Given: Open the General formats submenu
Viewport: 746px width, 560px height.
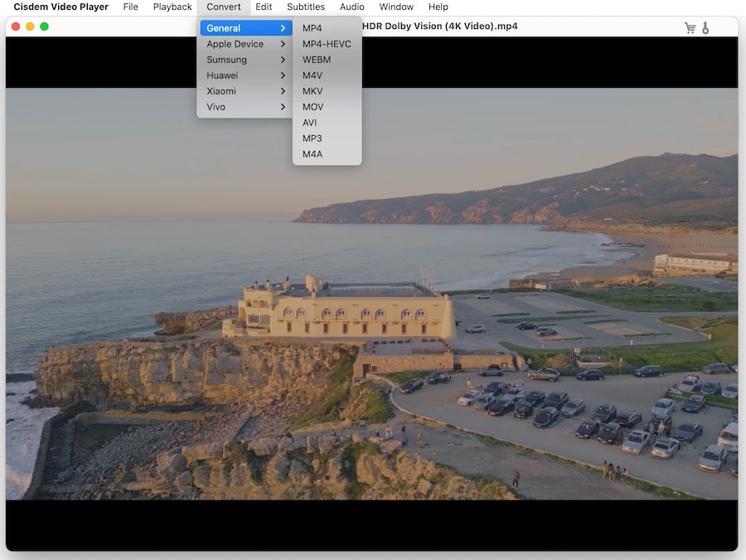Looking at the screenshot, I should coord(225,27).
